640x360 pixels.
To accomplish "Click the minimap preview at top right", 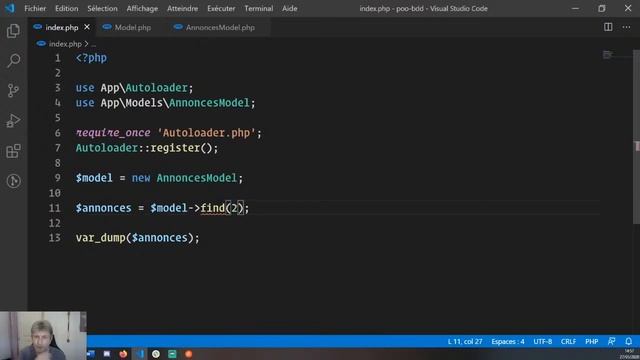I will 608,55.
